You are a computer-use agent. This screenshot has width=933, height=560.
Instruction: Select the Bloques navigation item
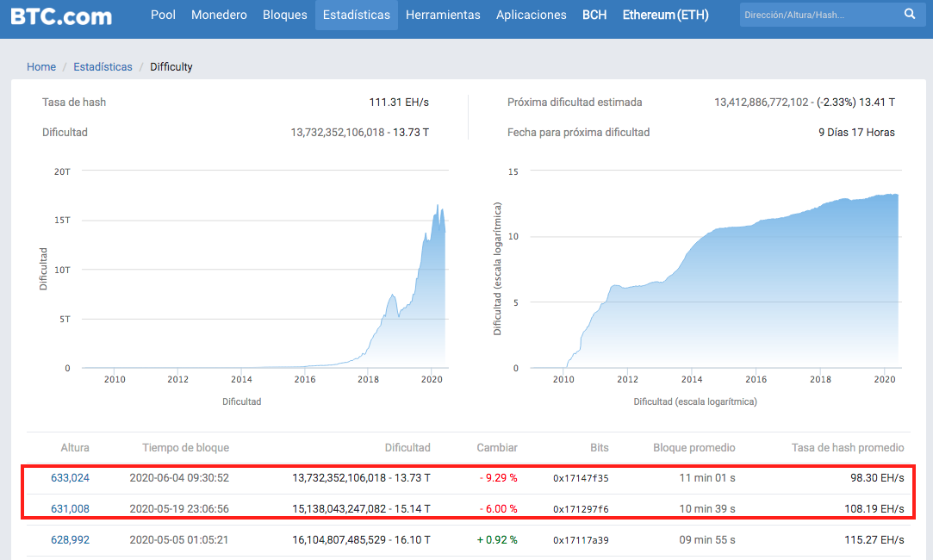click(285, 15)
